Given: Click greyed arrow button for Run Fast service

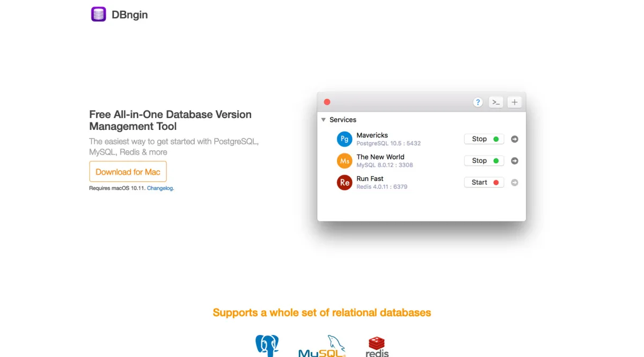Looking at the screenshot, I should tap(515, 183).
